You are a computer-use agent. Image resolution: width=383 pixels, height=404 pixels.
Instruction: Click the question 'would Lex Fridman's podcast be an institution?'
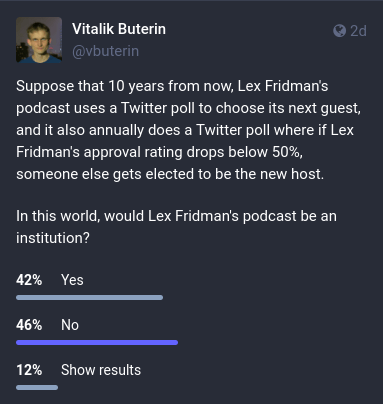point(176,227)
